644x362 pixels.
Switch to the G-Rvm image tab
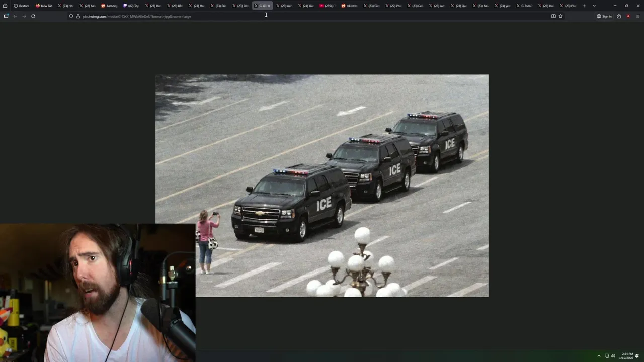[524, 6]
